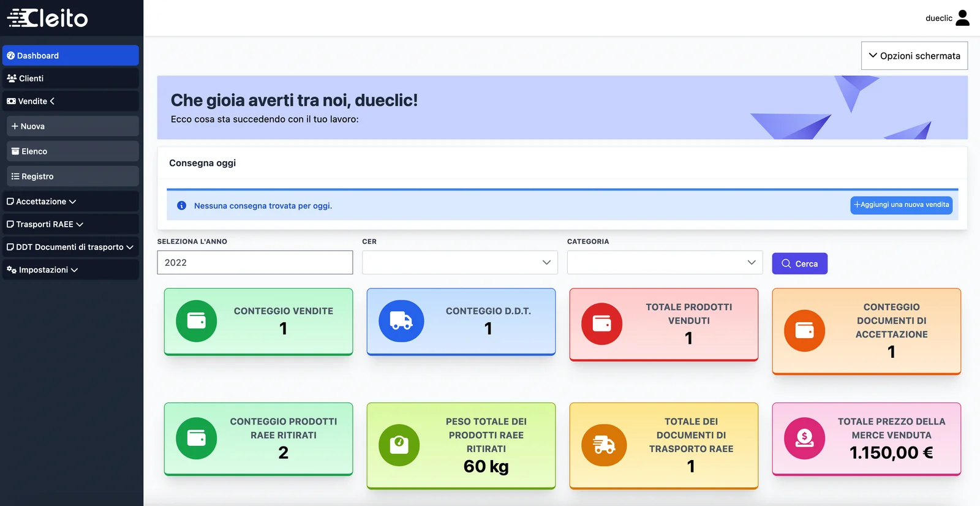Click the dueclic user profile icon
Screen dimensions: 980x506
click(x=963, y=18)
